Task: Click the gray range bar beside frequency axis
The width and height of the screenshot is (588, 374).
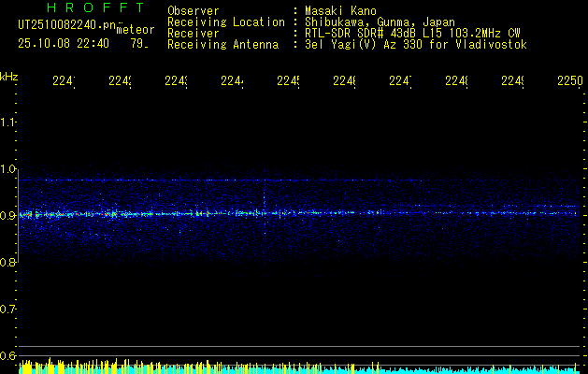Action: (19, 216)
